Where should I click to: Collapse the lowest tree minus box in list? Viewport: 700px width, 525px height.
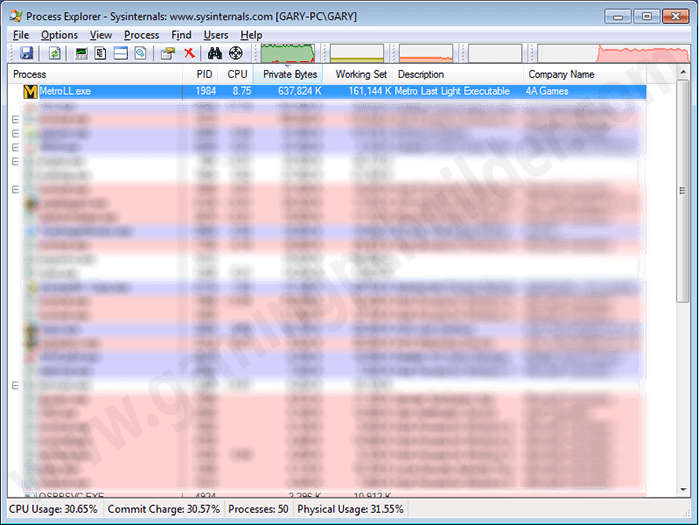coord(15,385)
